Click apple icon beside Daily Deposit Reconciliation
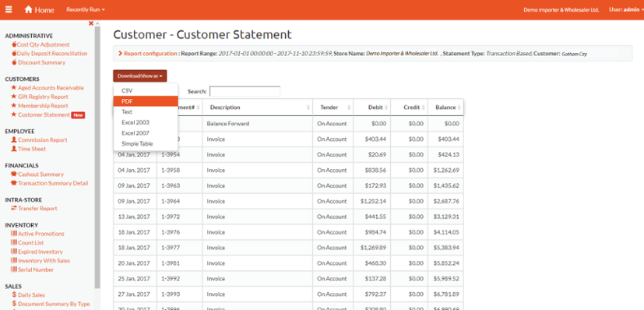Viewport: 644px width, 310px height. point(14,54)
